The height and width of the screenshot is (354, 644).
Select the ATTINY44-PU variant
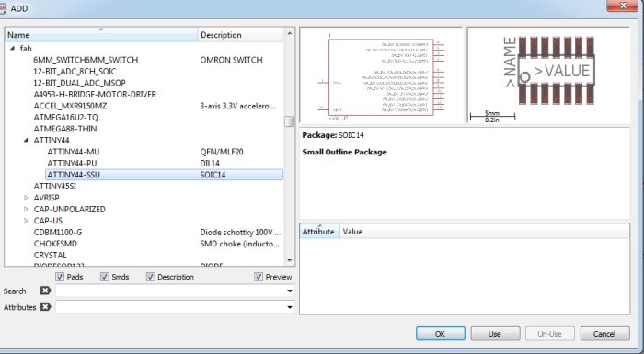click(x=72, y=164)
